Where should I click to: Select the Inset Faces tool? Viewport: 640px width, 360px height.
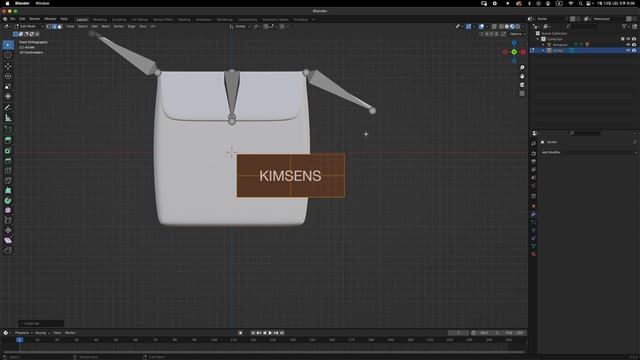8,151
